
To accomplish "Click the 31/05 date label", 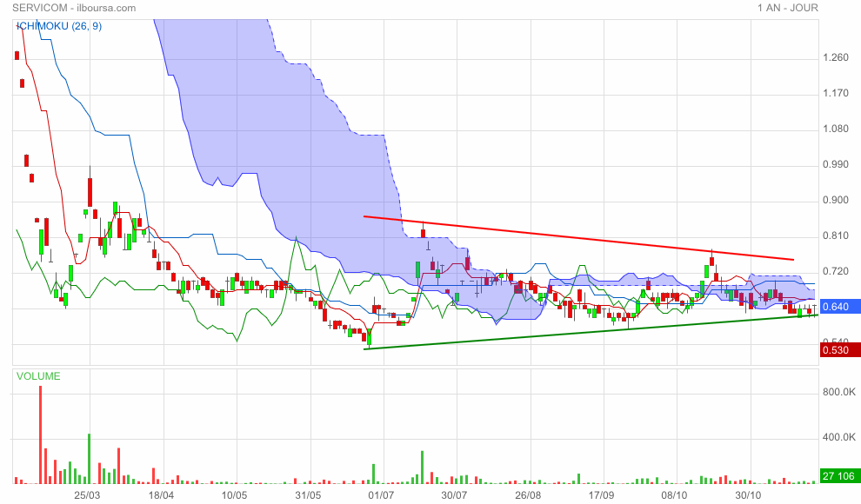I will [308, 495].
